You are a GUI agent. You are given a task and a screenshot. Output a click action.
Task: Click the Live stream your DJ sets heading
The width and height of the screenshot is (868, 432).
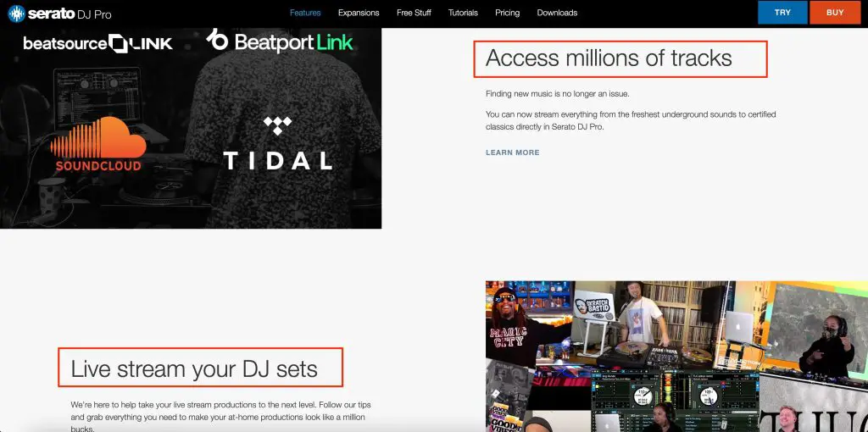click(194, 368)
